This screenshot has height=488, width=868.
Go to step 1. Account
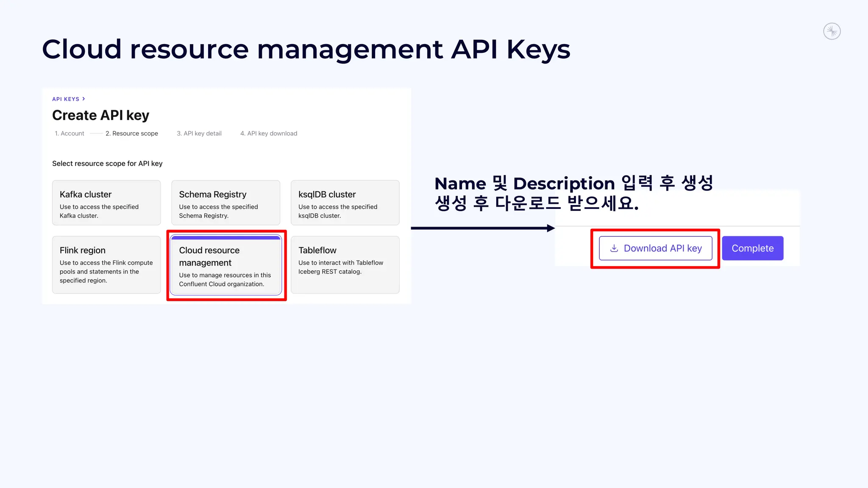70,133
